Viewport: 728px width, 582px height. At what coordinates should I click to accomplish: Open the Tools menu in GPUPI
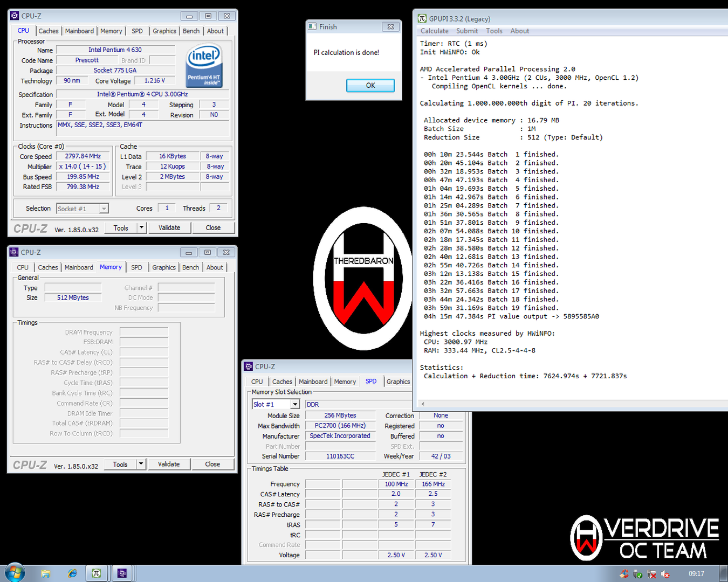494,31
